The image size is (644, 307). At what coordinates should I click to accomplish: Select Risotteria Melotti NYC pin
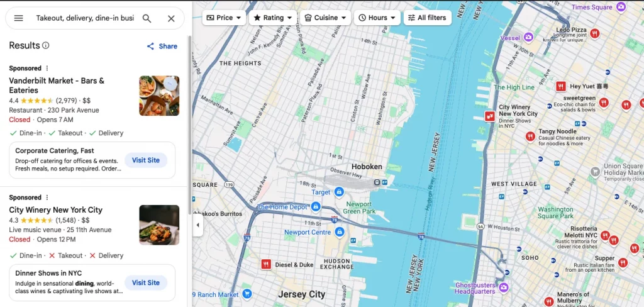(604, 235)
